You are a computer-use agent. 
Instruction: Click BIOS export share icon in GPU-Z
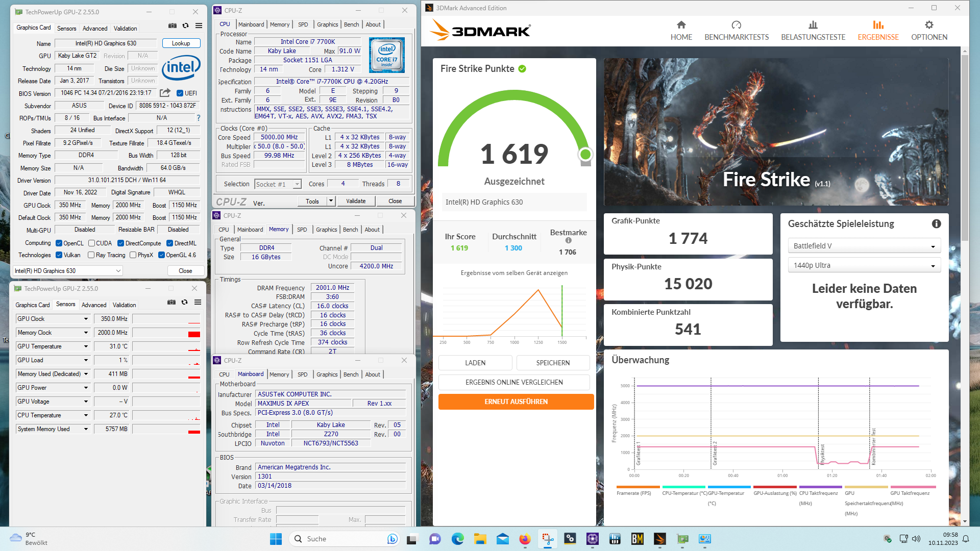pyautogui.click(x=165, y=93)
